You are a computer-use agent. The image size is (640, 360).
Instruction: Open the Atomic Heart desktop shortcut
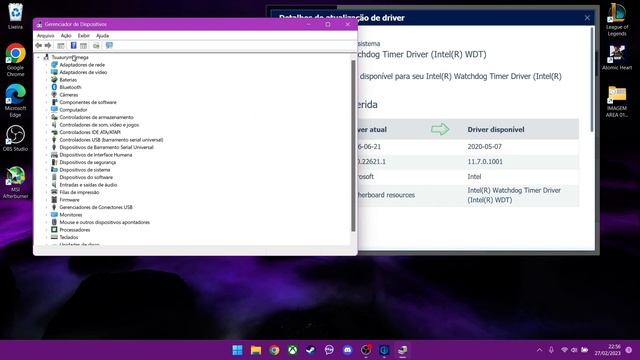tap(617, 57)
